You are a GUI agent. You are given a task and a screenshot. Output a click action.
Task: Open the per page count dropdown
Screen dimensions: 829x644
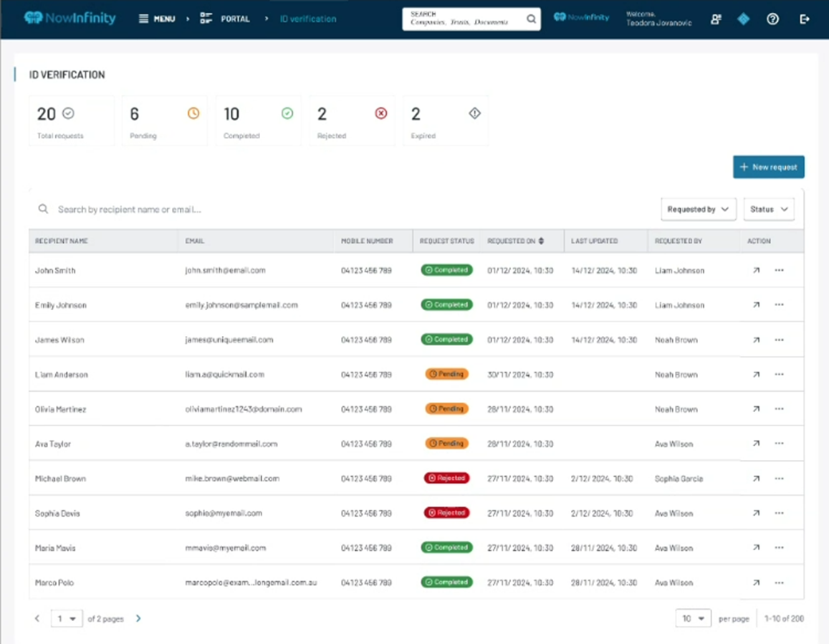[693, 619]
